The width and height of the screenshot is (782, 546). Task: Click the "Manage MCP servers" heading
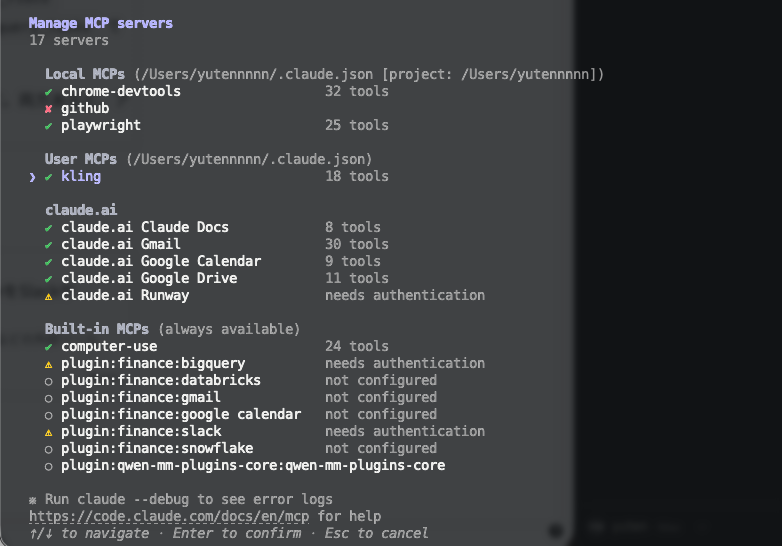coord(101,23)
